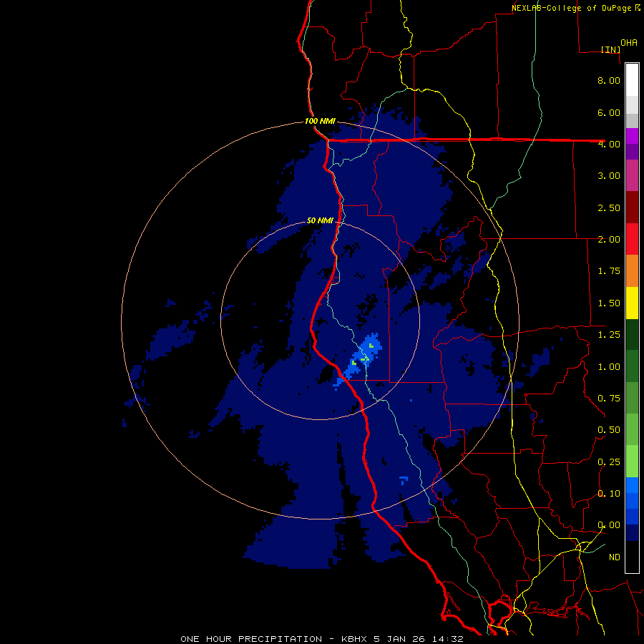The width and height of the screenshot is (644, 644).
Task: Select the white swatch at the legend top
Action: coord(632,79)
